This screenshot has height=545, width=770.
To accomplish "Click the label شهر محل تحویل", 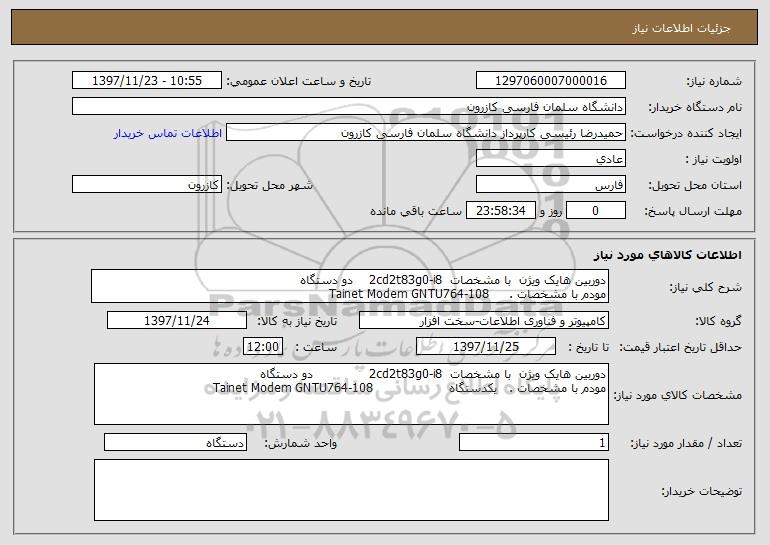I will point(270,185).
